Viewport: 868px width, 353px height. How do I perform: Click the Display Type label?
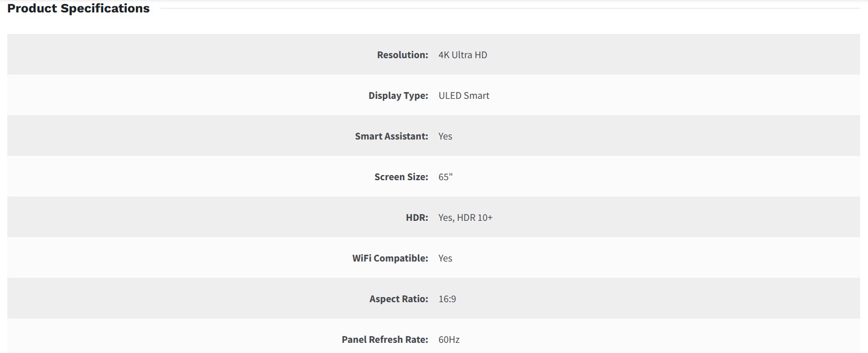[x=398, y=95]
